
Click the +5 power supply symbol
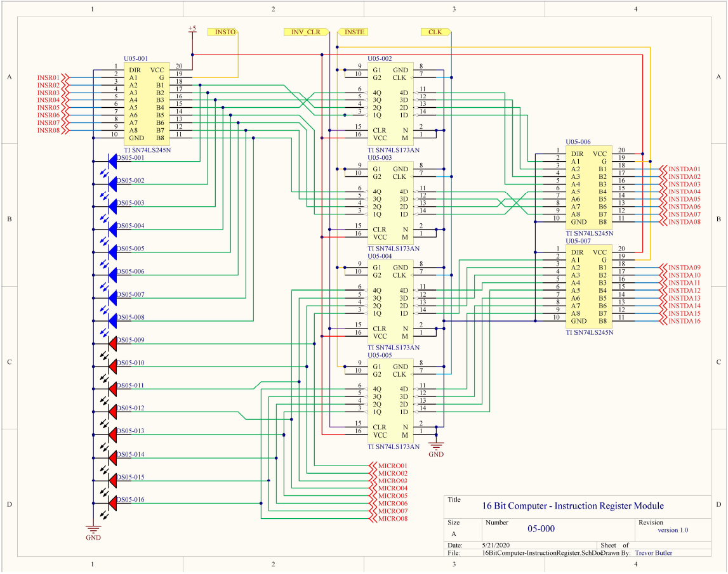192,29
